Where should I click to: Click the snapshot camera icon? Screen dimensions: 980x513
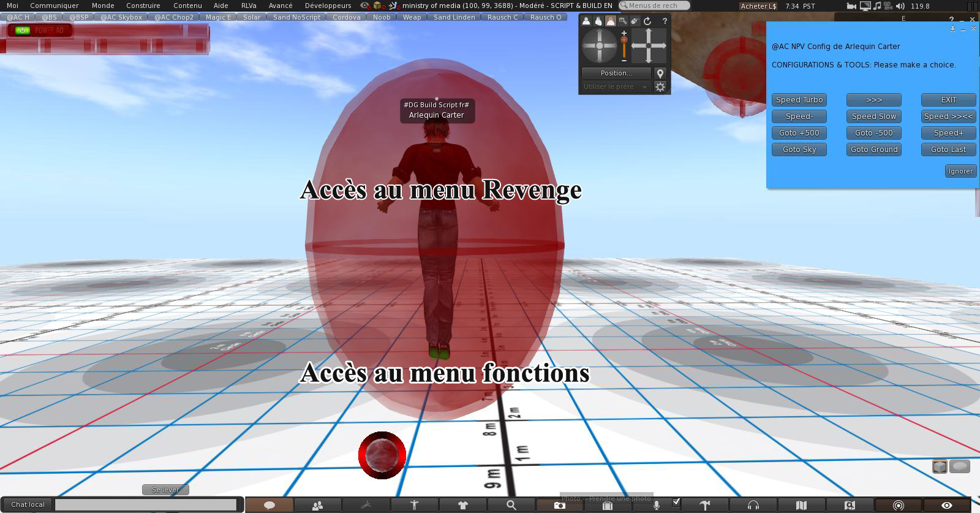tap(559, 505)
